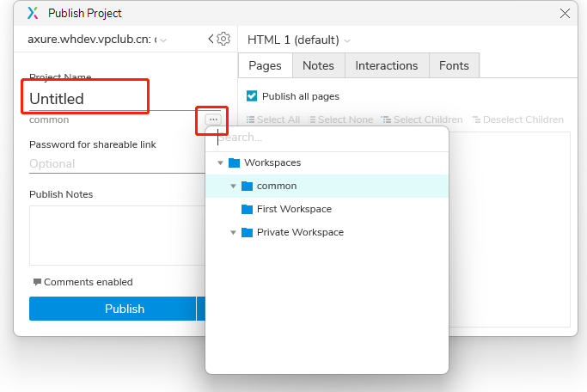Open the Fonts tab
This screenshot has width=587, height=392.
(454, 65)
